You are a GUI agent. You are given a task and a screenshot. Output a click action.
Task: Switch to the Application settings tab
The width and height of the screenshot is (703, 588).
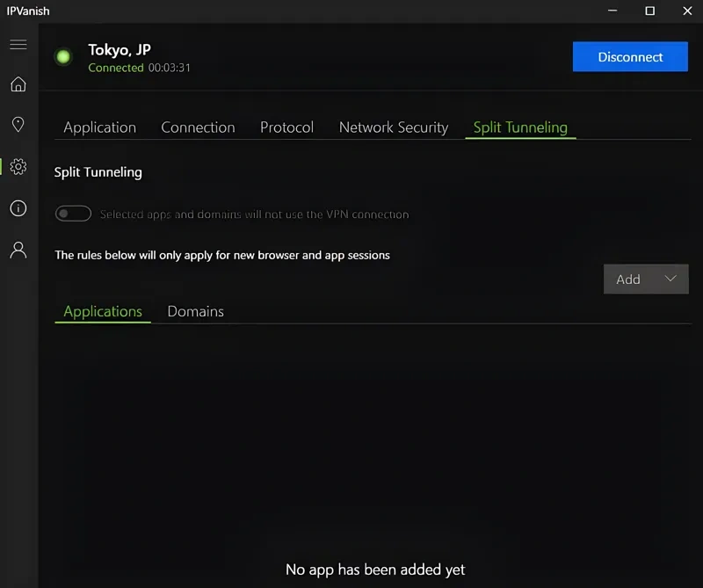(99, 127)
